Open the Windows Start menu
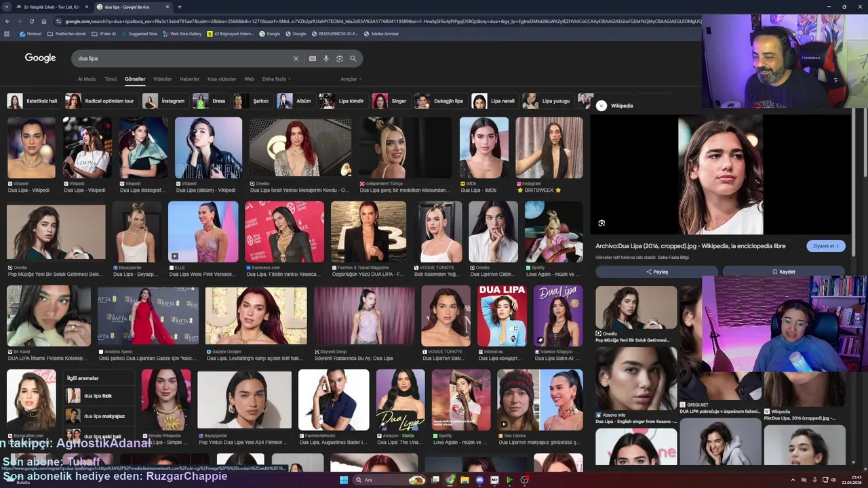868x488 pixels. [344, 480]
